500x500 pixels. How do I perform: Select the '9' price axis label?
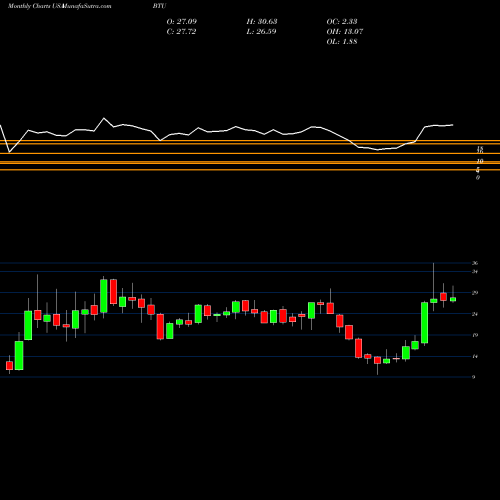coord(473,377)
